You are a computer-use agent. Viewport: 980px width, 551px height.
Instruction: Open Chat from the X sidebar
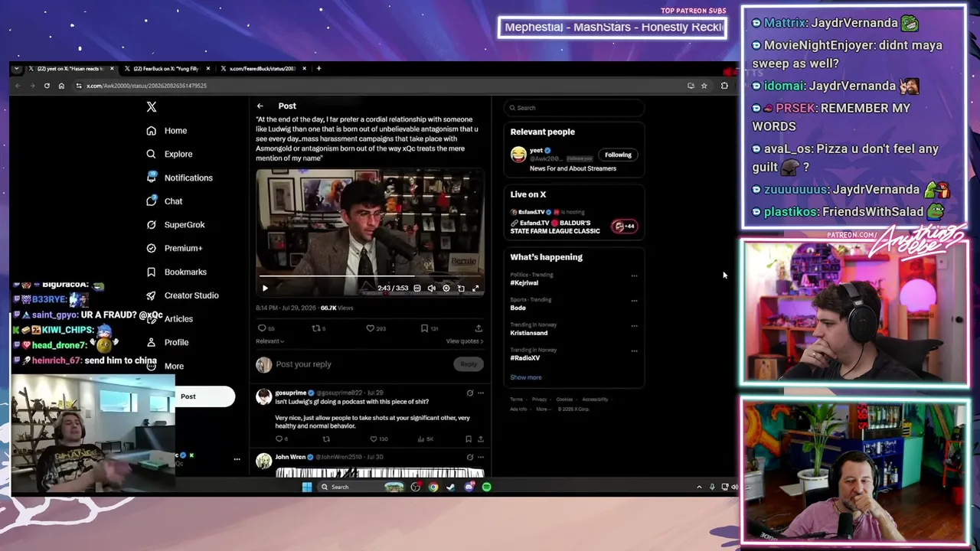point(165,201)
